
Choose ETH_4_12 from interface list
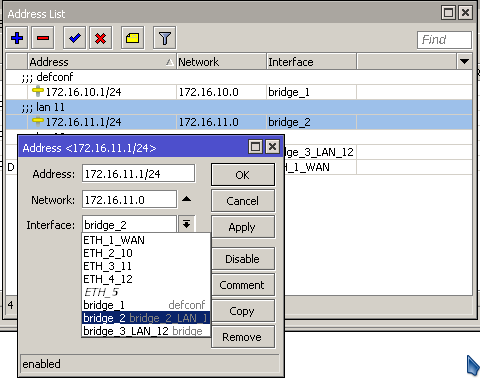click(146, 279)
